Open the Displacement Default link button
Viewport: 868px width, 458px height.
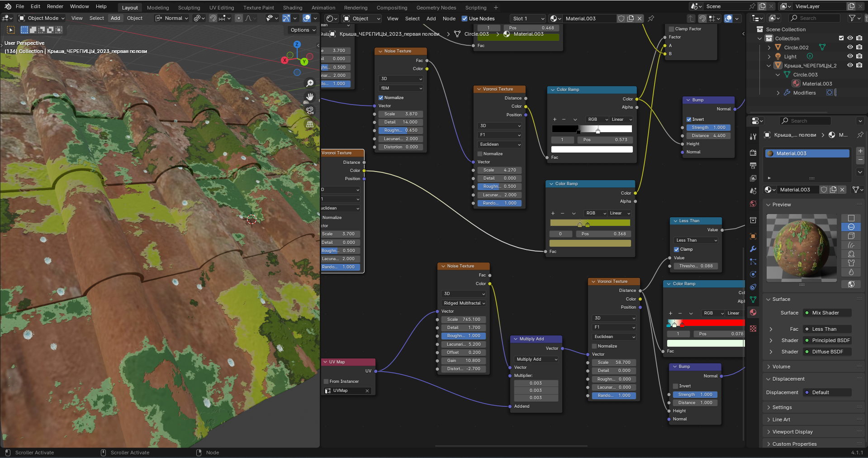point(827,392)
